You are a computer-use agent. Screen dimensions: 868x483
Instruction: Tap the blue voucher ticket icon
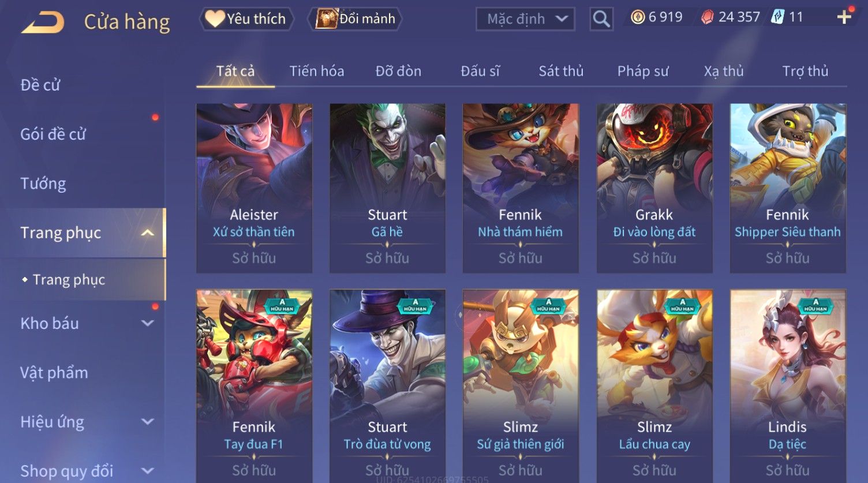[778, 17]
